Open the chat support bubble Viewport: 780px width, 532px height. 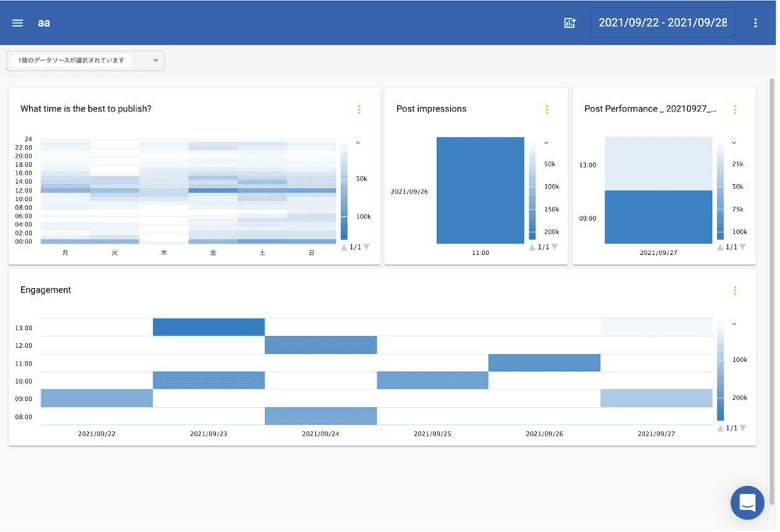pos(746,502)
